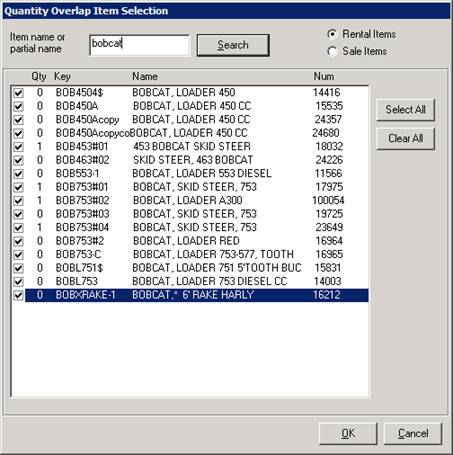Image resolution: width=453 pixels, height=455 pixels.
Task: Click the Select All button
Action: (405, 110)
